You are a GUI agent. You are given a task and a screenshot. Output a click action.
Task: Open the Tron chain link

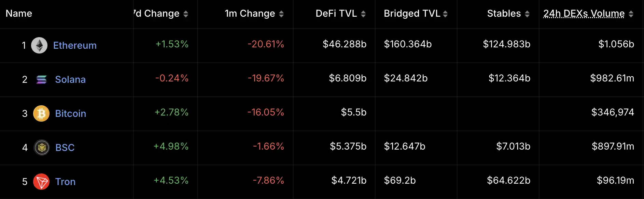click(65, 182)
